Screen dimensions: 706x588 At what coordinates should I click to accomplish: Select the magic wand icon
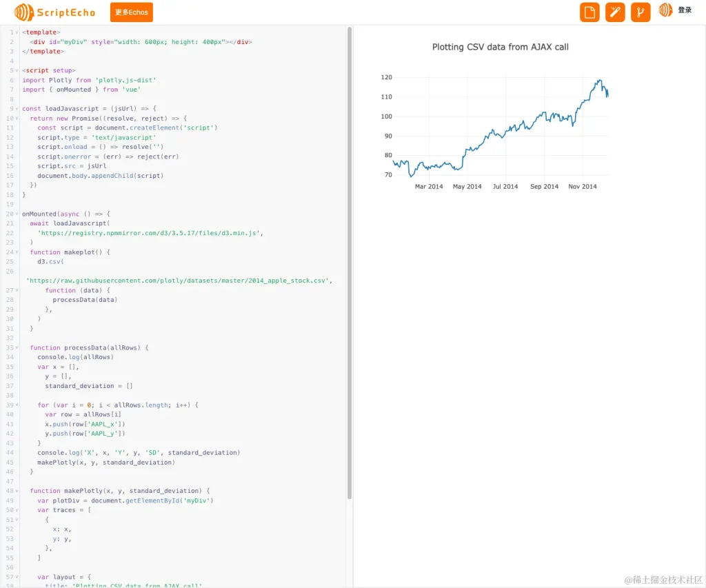coord(614,12)
